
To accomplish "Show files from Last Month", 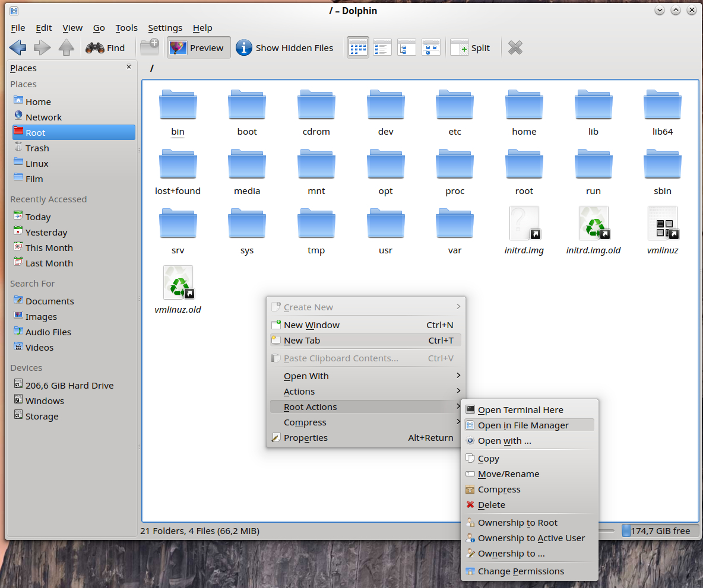I will (x=74, y=263).
